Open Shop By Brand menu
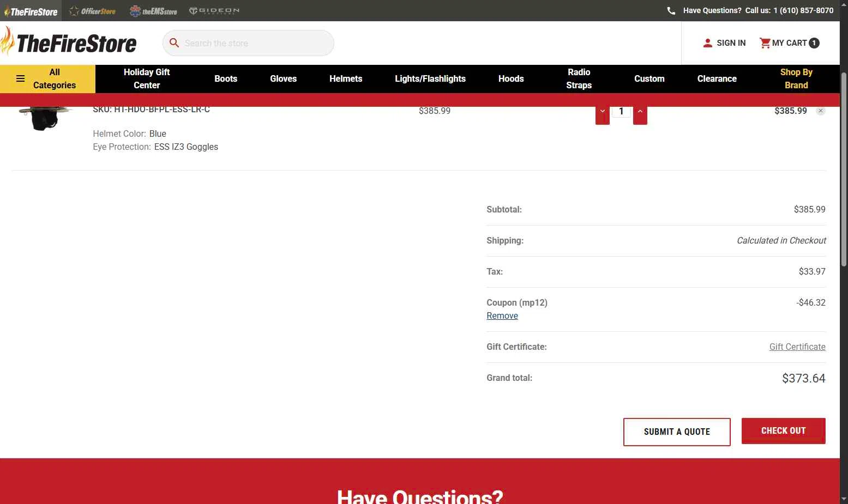 [x=796, y=78]
